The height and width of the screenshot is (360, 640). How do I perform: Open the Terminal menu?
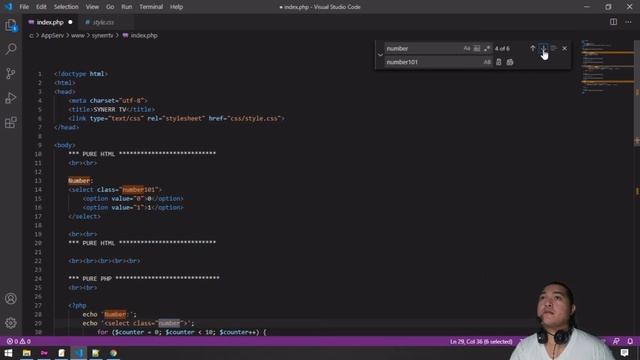pos(151,7)
